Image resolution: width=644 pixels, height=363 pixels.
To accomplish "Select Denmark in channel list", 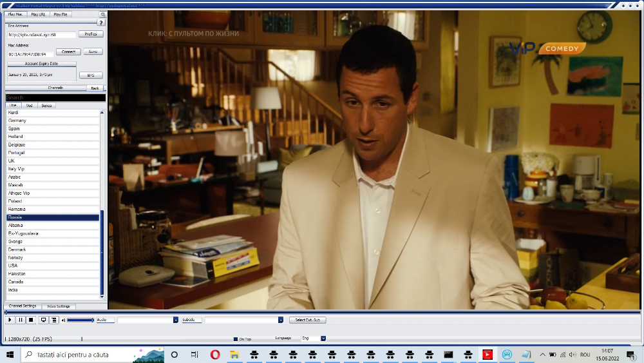I will click(x=53, y=250).
